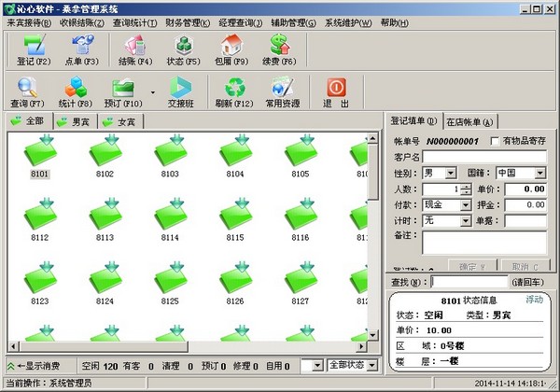
Task: Select locker icon 8115
Action: tap(235, 219)
